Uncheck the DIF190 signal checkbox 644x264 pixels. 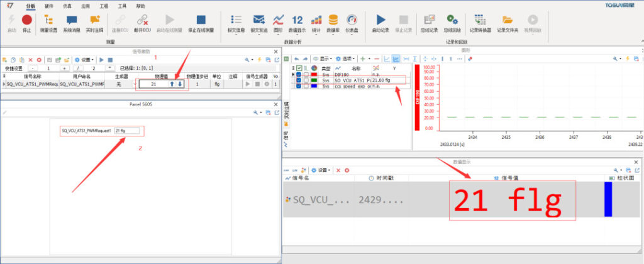(x=299, y=74)
